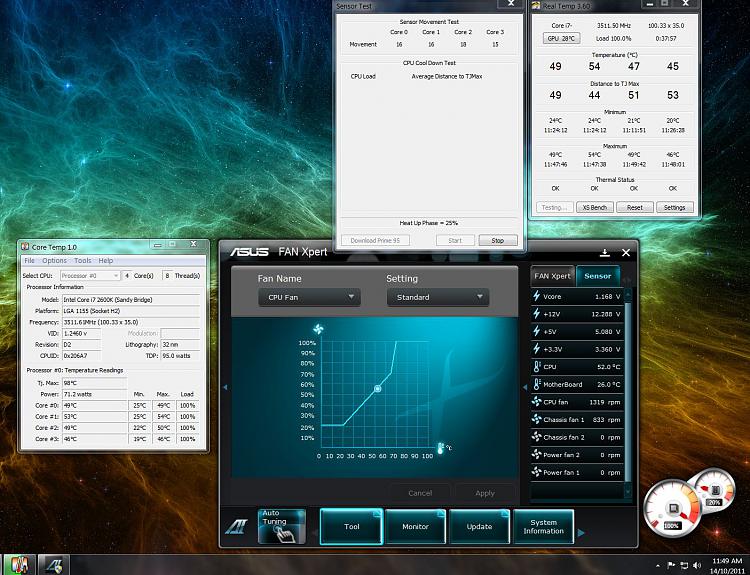Click the Tj. Max field in Core Temp
Screen dimensions: 750x575
click(95, 383)
